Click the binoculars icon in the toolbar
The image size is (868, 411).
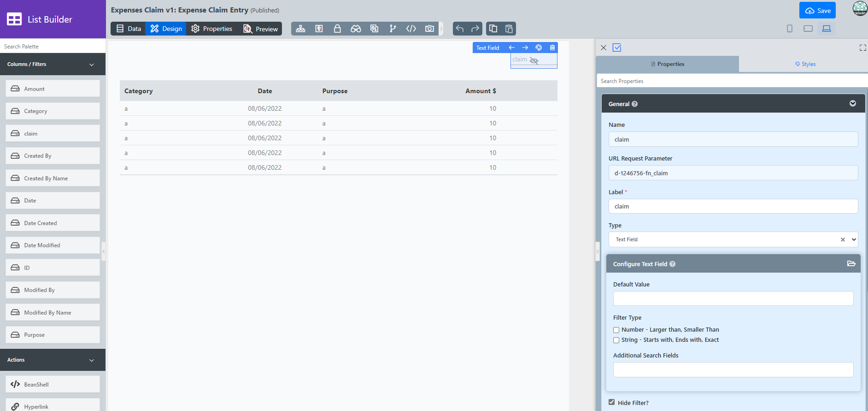pos(356,29)
